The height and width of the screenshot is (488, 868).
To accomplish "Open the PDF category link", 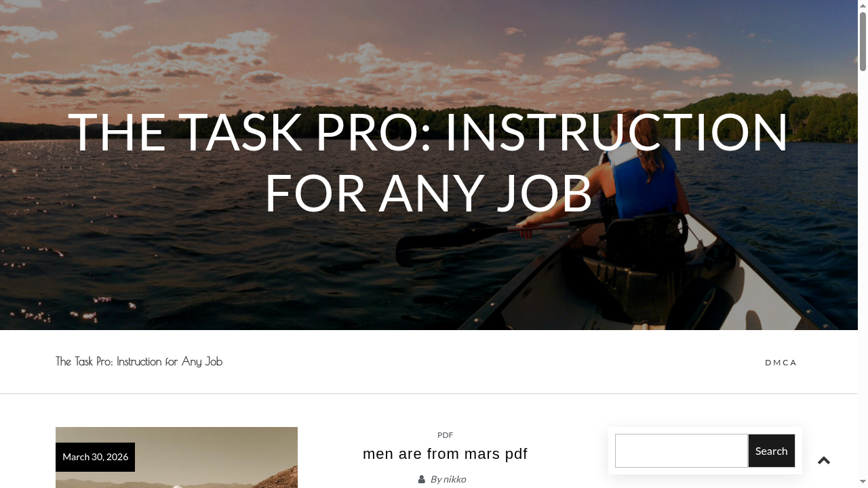I will [445, 435].
